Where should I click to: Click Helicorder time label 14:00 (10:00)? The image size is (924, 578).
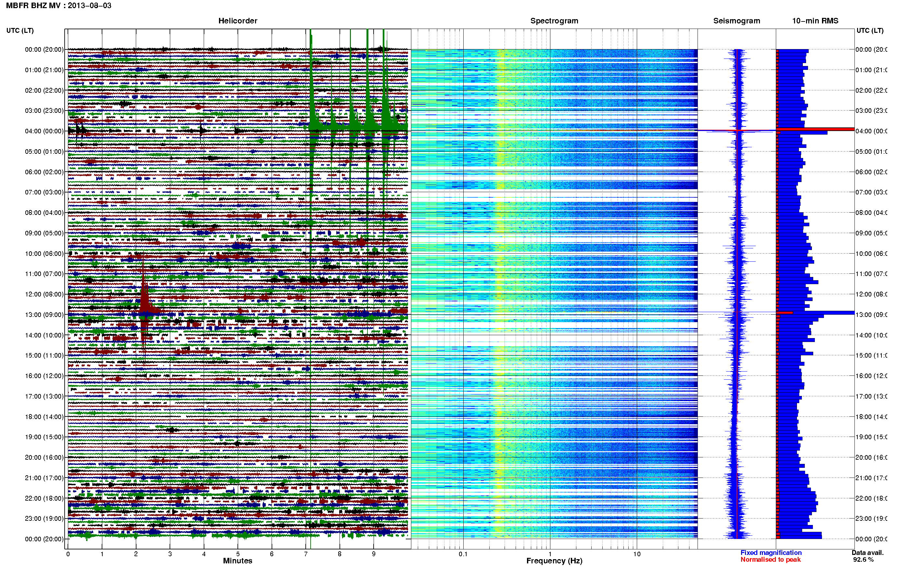tap(44, 335)
